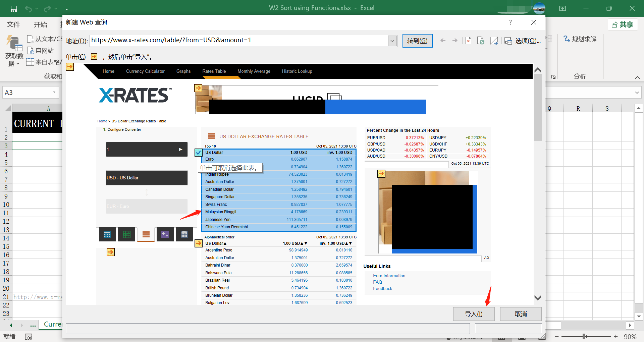The image size is (644, 342).
Task: Click the Save Query floppy-disk icon
Action: click(x=508, y=41)
